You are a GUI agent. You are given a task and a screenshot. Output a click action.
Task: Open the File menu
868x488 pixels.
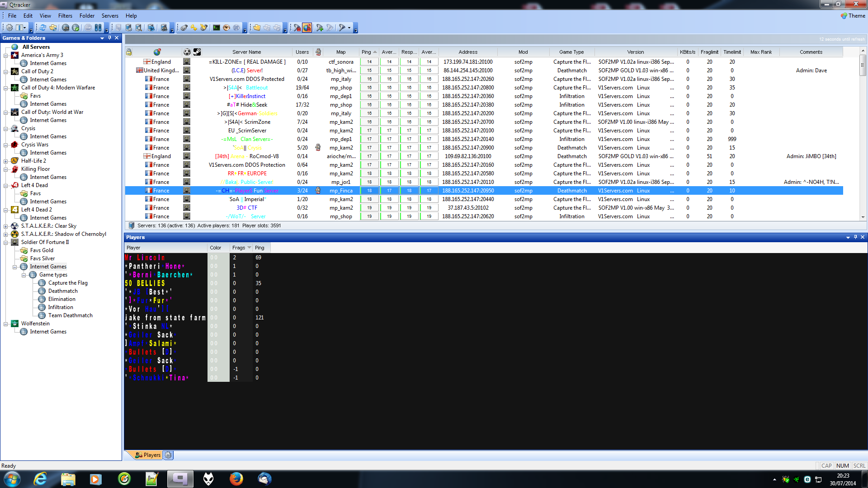click(12, 16)
